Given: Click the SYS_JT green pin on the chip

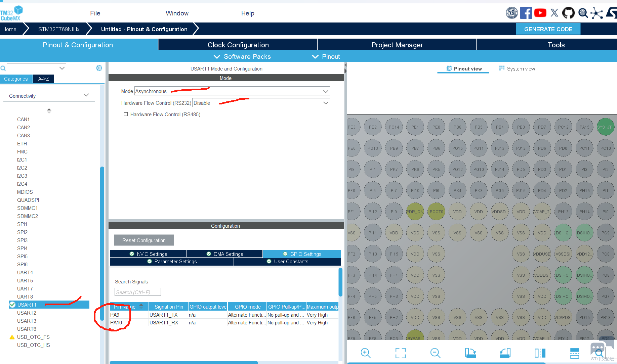Looking at the screenshot, I should click(x=606, y=127).
